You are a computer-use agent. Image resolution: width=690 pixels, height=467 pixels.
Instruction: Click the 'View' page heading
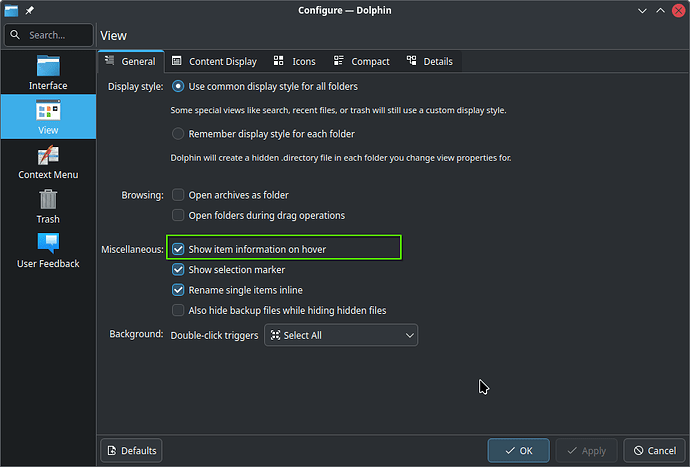point(114,36)
